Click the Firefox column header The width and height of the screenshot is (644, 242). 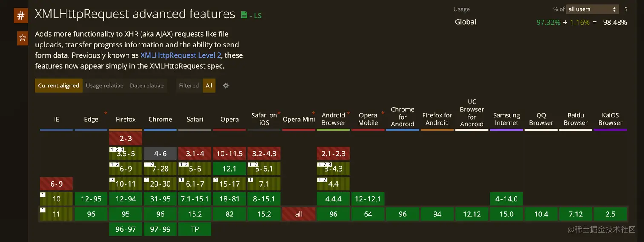click(x=126, y=120)
